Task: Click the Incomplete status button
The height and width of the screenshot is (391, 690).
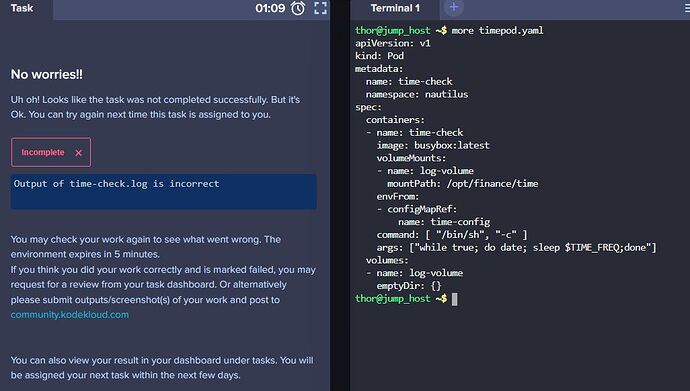Action: click(51, 152)
